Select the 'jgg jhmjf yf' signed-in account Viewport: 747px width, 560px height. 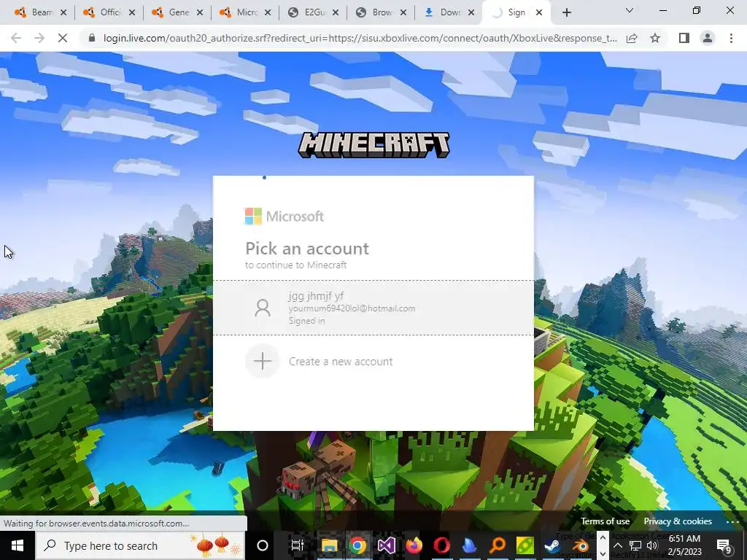coord(373,308)
